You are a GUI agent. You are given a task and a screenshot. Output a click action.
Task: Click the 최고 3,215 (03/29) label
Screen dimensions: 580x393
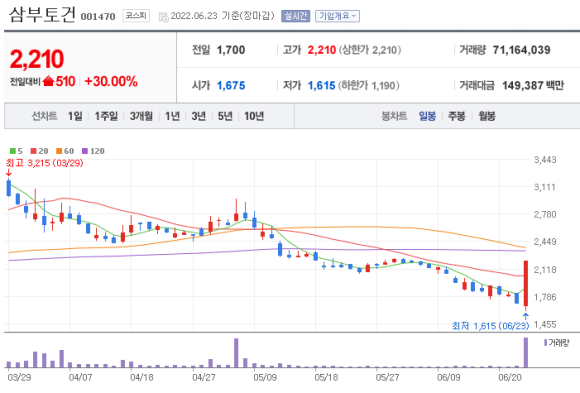pos(44,163)
